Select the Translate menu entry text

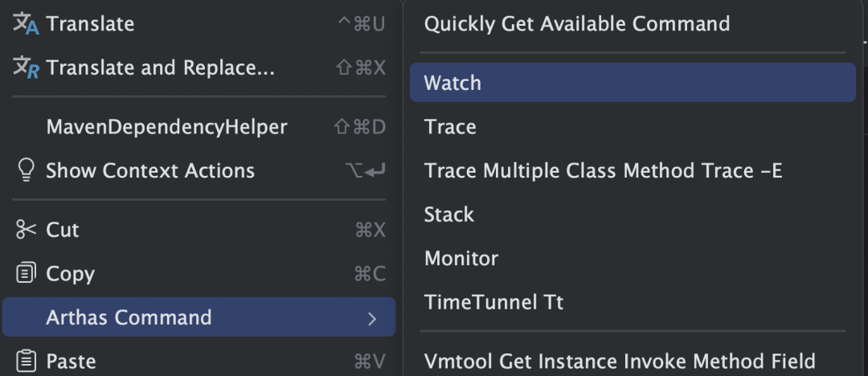[x=90, y=24]
